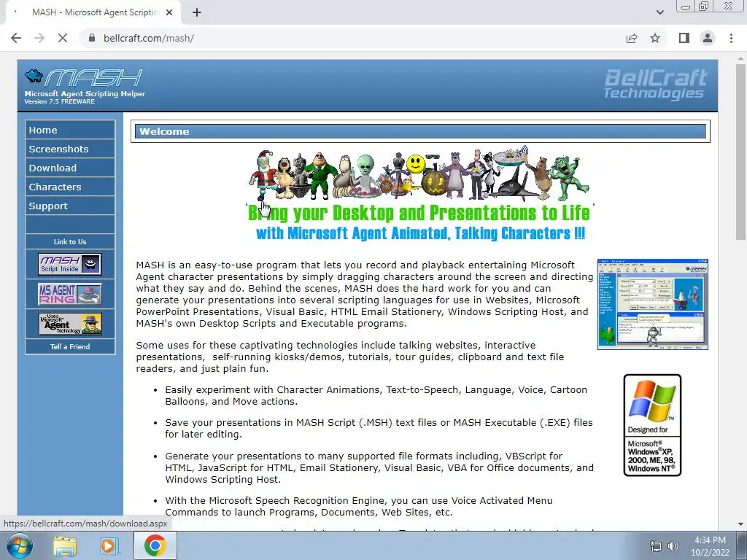Click the MASH Script Inside badge

pyautogui.click(x=70, y=264)
